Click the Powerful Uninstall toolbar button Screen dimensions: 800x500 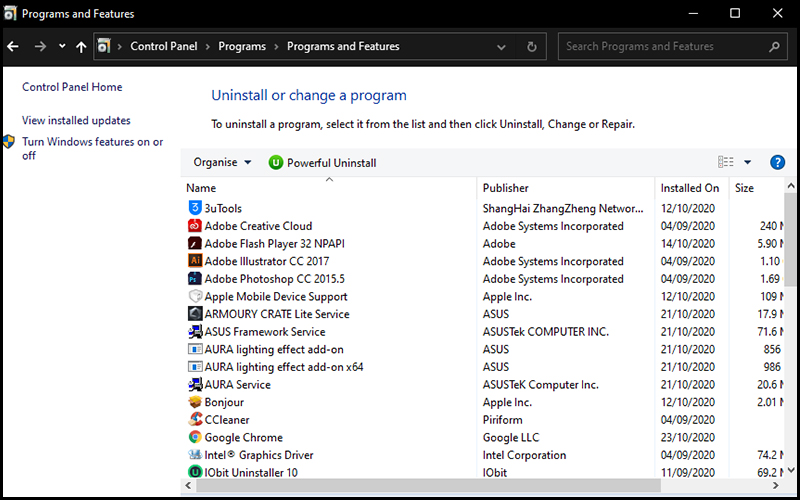(322, 163)
